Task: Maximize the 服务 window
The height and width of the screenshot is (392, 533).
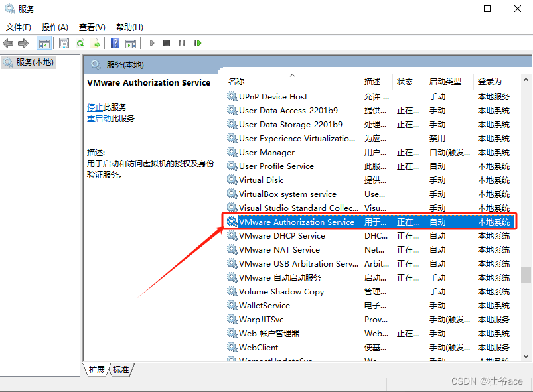Action: pyautogui.click(x=487, y=9)
